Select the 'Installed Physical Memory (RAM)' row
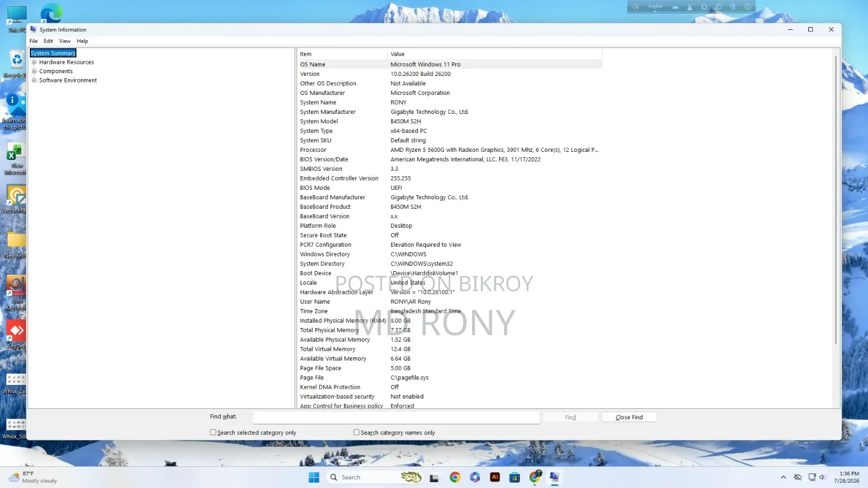Screen dimensions: 868x488 [450, 321]
